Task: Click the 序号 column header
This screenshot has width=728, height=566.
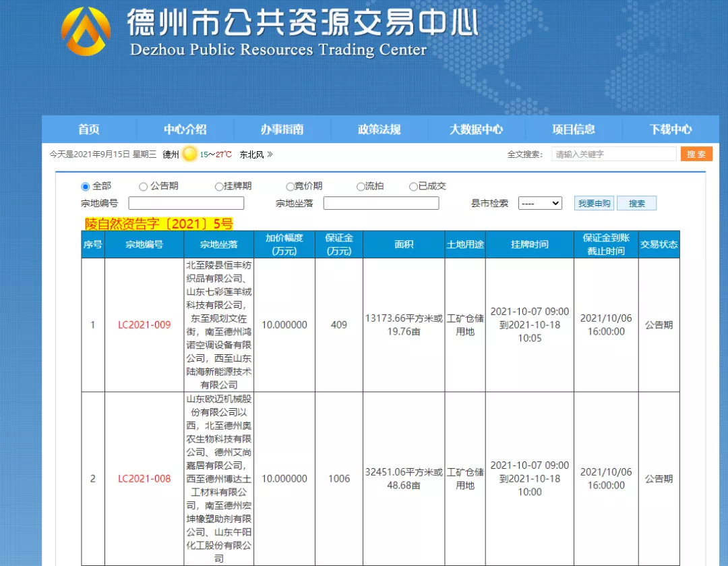Action: click(93, 244)
